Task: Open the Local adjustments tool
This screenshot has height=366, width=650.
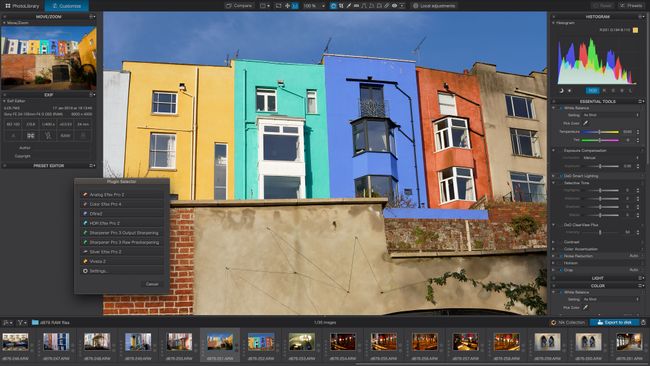Action: tap(434, 6)
